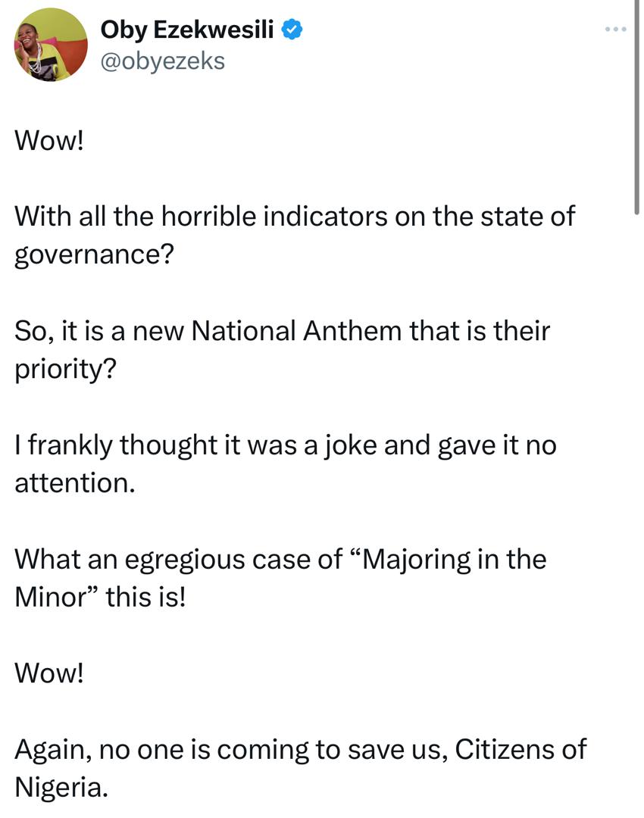This screenshot has height=818, width=644.
Task: Click the line about horrible indicators
Action: coord(295,217)
